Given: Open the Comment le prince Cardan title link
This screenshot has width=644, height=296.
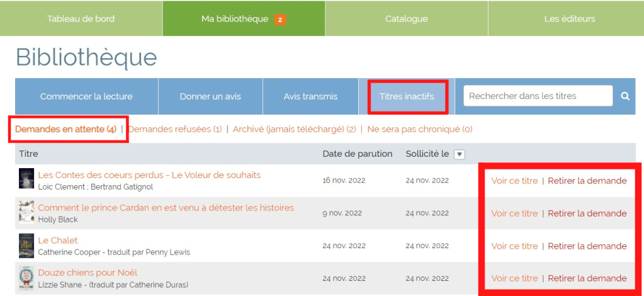Looking at the screenshot, I should 166,207.
